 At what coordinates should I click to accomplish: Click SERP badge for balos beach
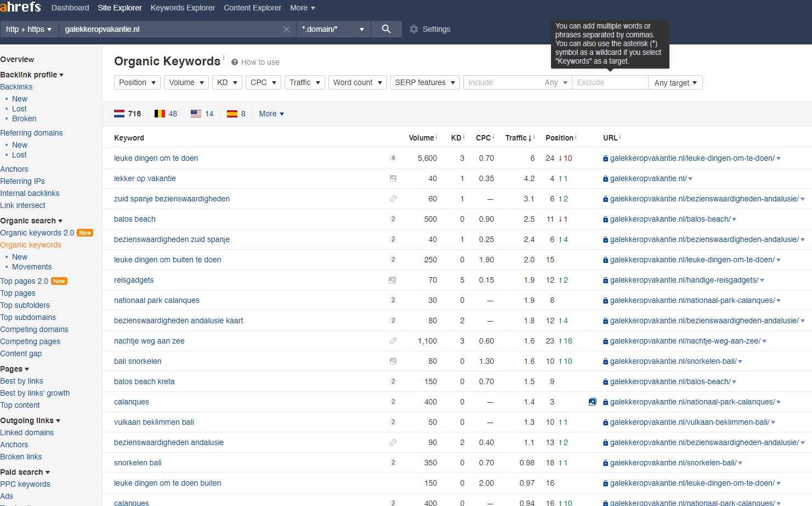coord(393,219)
